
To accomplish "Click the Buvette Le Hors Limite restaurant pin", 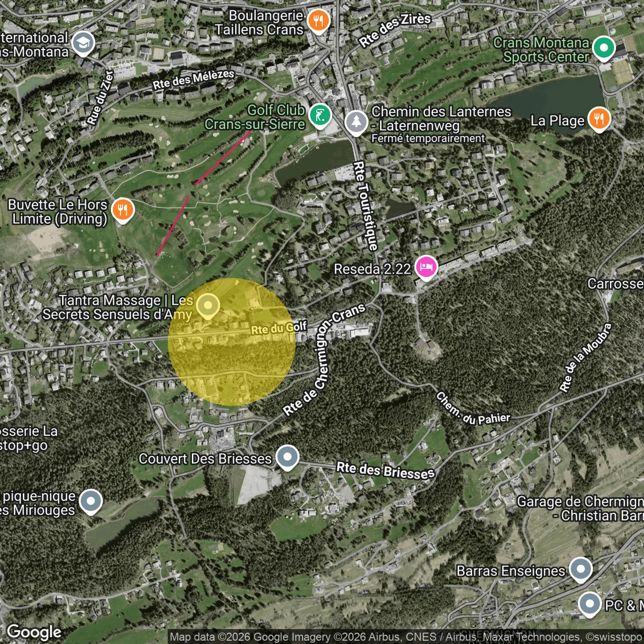I will pyautogui.click(x=123, y=210).
